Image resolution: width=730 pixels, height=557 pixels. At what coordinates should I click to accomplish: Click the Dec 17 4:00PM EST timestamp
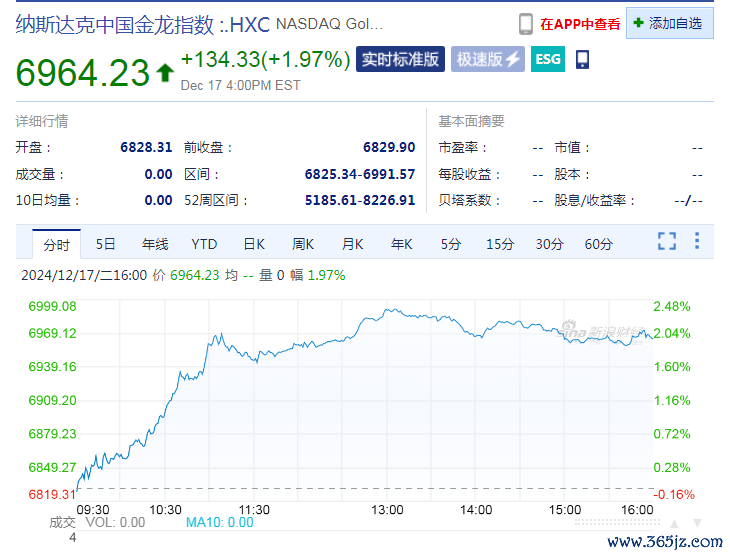241,86
